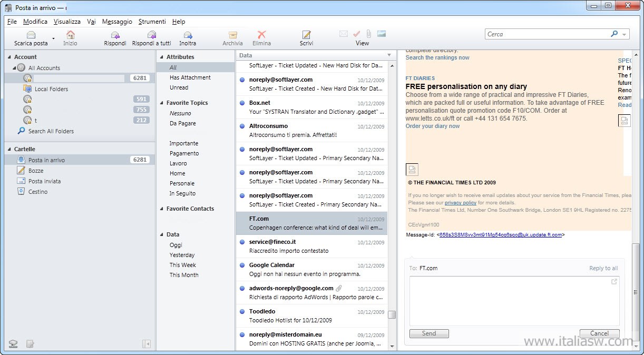The image size is (644, 355).
Task: Collapse the sidebar with the panel arrow
Action: pyautogui.click(x=147, y=344)
